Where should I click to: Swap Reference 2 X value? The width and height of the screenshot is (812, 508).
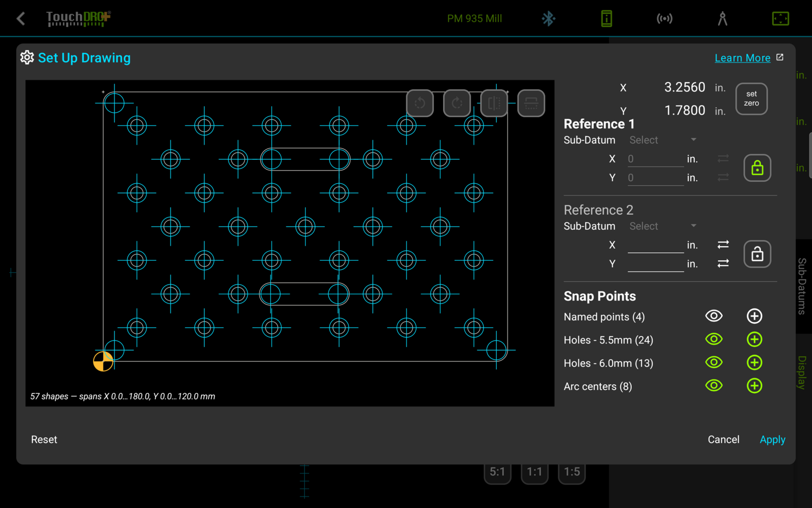pos(723,245)
